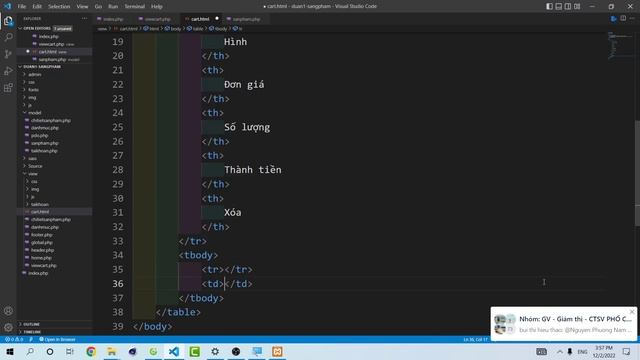Click the blue preview icon in editor title bar
This screenshot has height=360, width=640.
click(613, 19)
